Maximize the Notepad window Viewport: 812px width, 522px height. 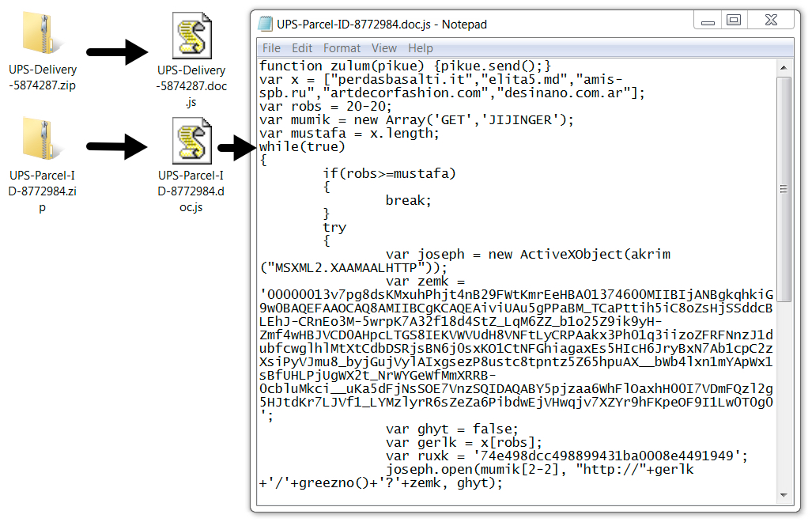coord(734,21)
